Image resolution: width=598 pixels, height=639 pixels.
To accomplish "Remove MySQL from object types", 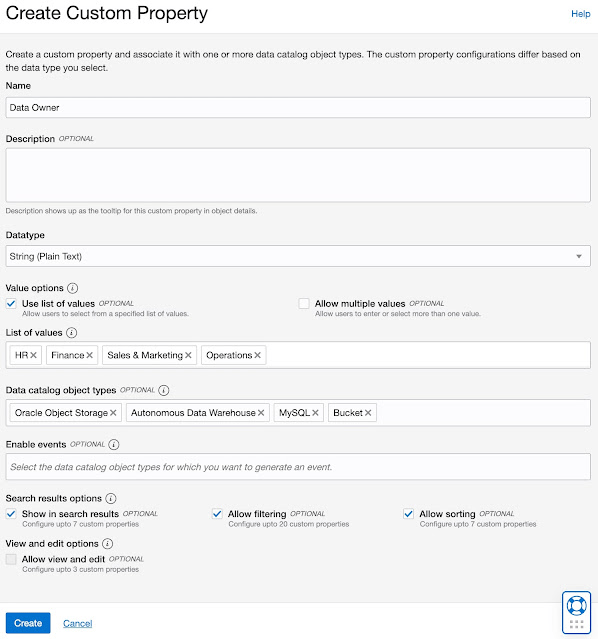I will (315, 413).
